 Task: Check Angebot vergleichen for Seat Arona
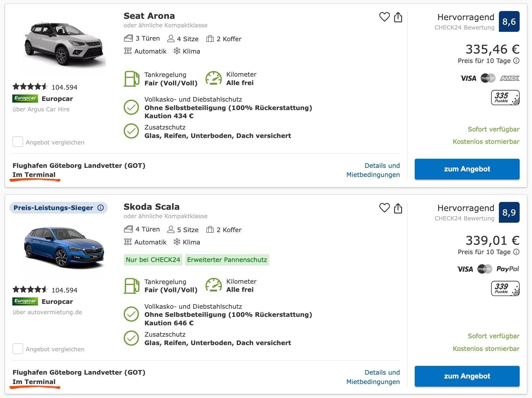18,142
